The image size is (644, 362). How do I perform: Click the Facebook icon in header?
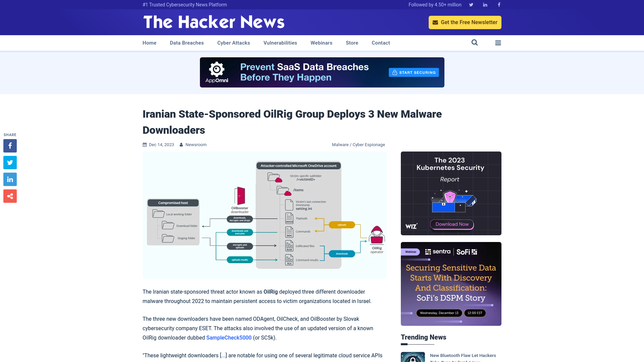pos(499,4)
